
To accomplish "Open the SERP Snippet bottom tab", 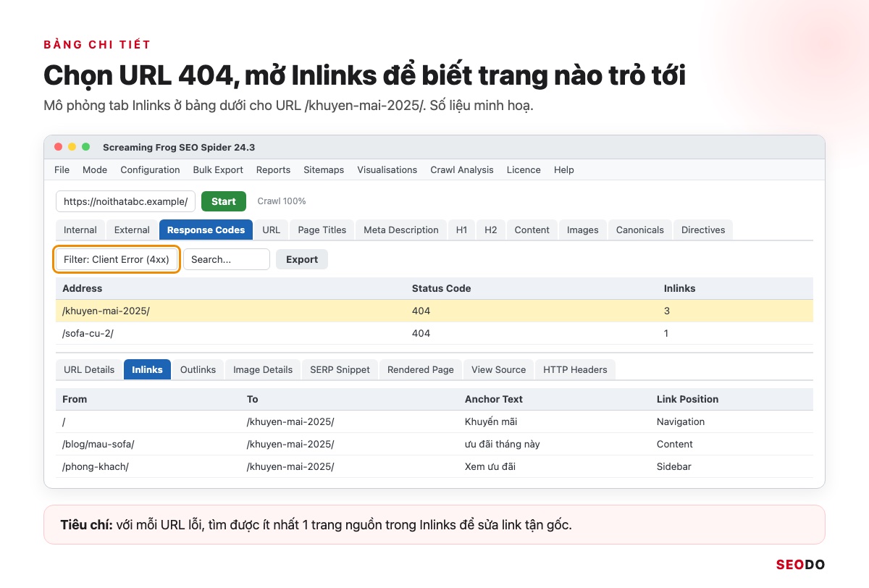I will pyautogui.click(x=340, y=369).
